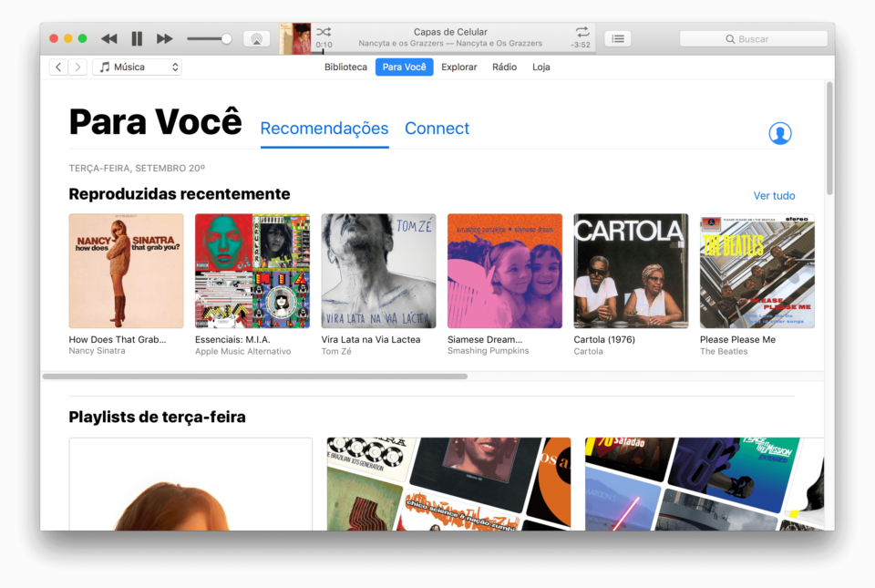Click the back navigation chevron
This screenshot has width=875, height=588.
click(x=57, y=66)
